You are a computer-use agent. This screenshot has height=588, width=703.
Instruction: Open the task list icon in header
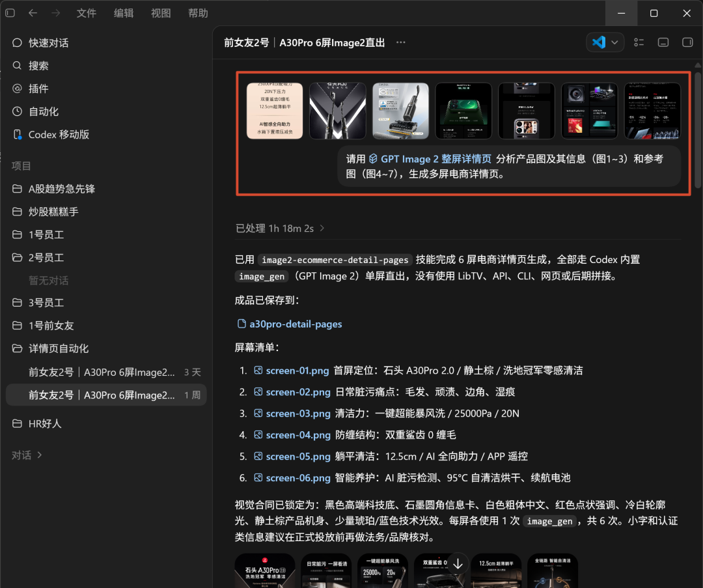click(x=639, y=42)
